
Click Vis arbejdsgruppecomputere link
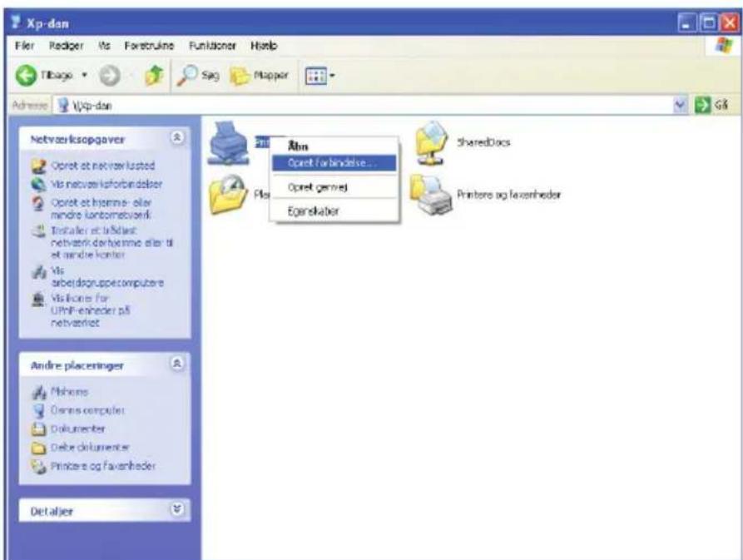107,277
